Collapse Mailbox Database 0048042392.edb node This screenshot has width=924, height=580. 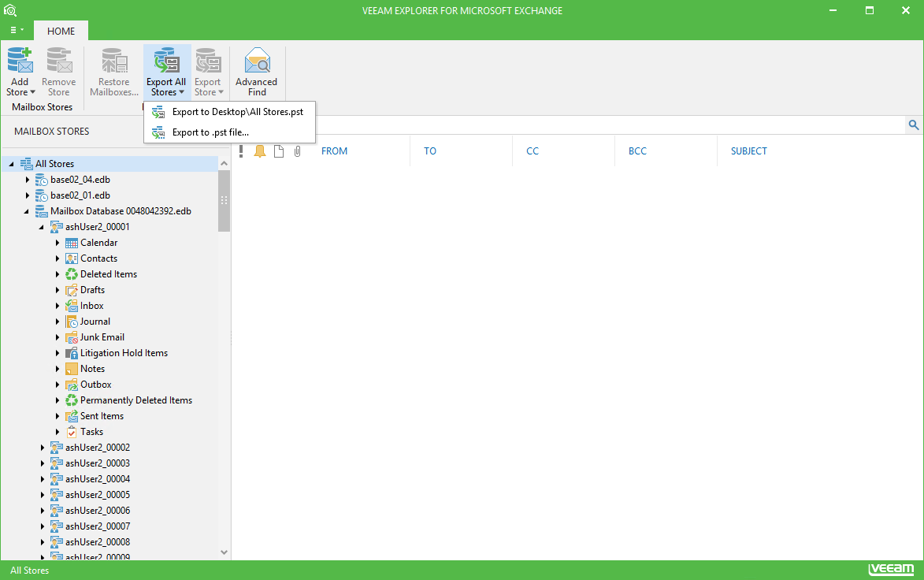point(27,211)
